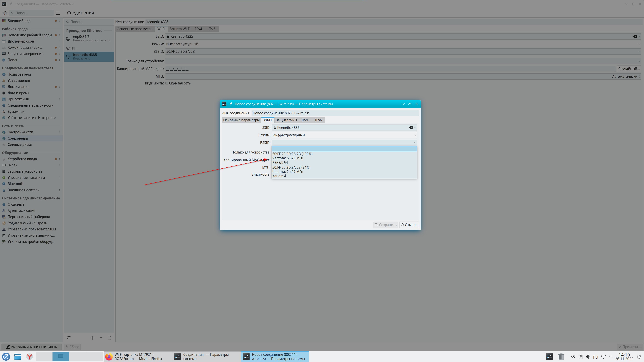Click the Сохранить button
This screenshot has height=362, width=644.
point(386,225)
